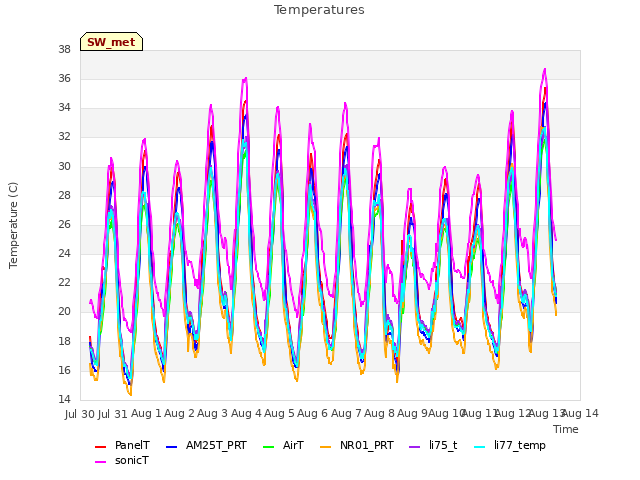Viewport: 640px width, 480px height.
Task: Select the NR01_PRT legend entry
Action: [x=357, y=445]
